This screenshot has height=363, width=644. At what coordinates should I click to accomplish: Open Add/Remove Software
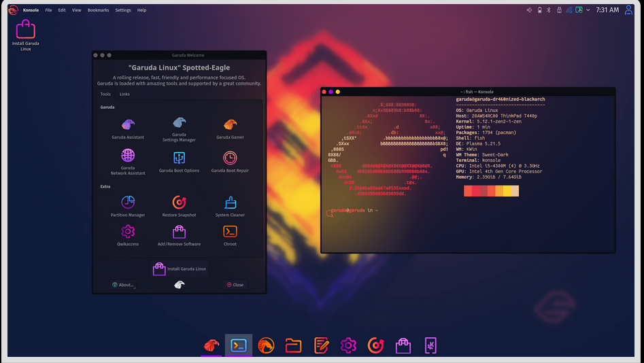(x=179, y=235)
